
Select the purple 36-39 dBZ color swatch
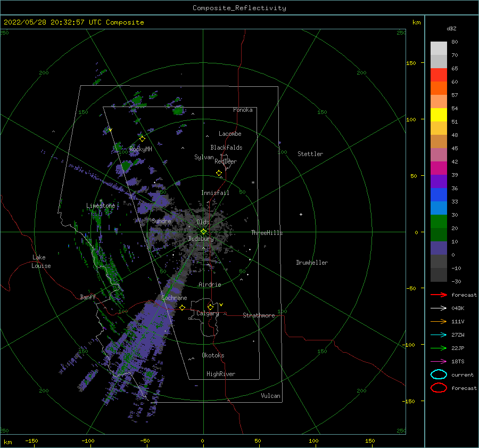439,182
